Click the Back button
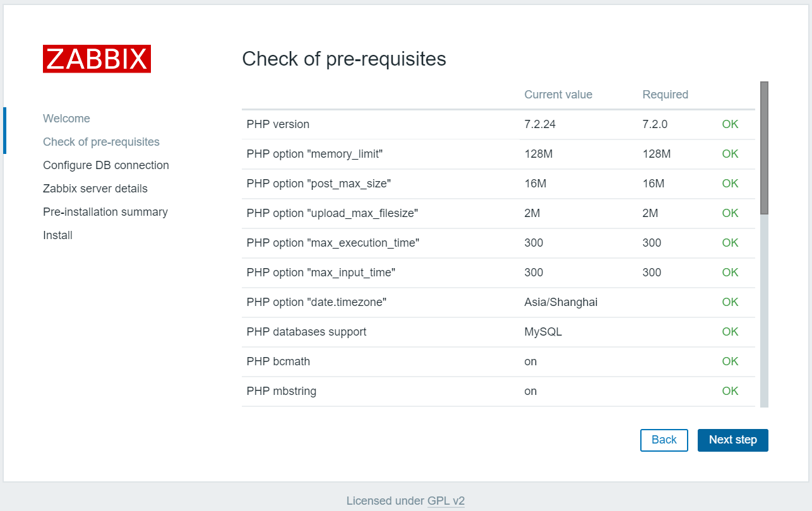Screen dimensions: 812x511 coord(664,440)
